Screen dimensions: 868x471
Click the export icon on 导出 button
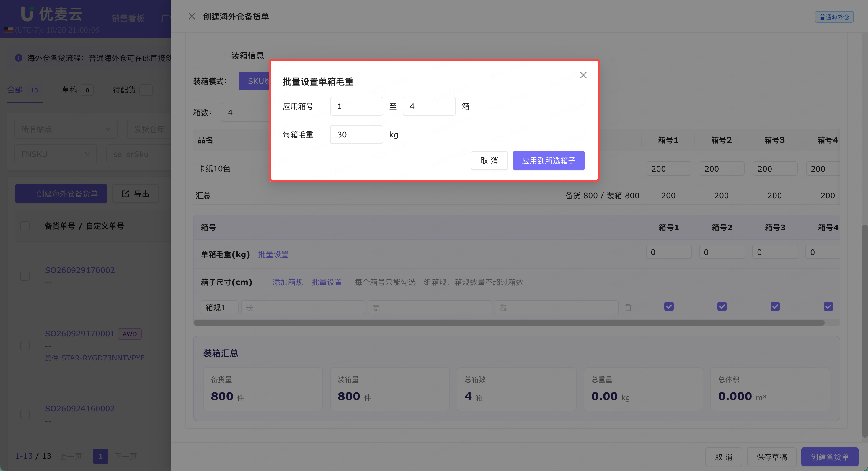point(125,194)
